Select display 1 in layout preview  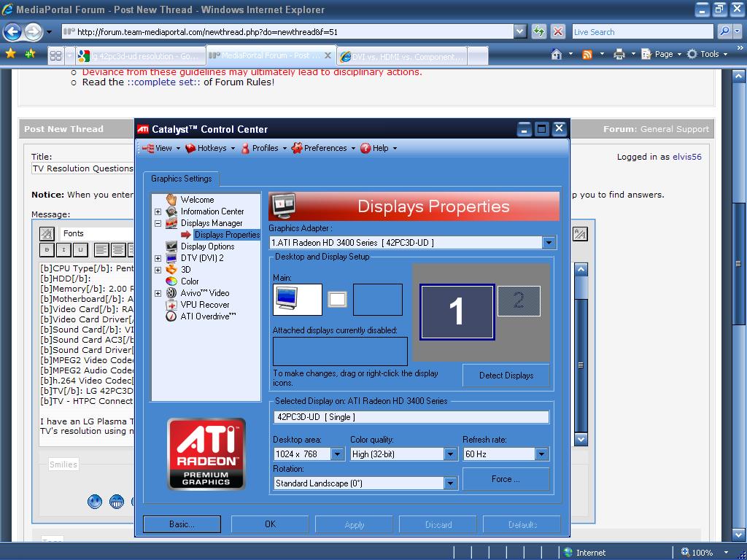point(457,312)
